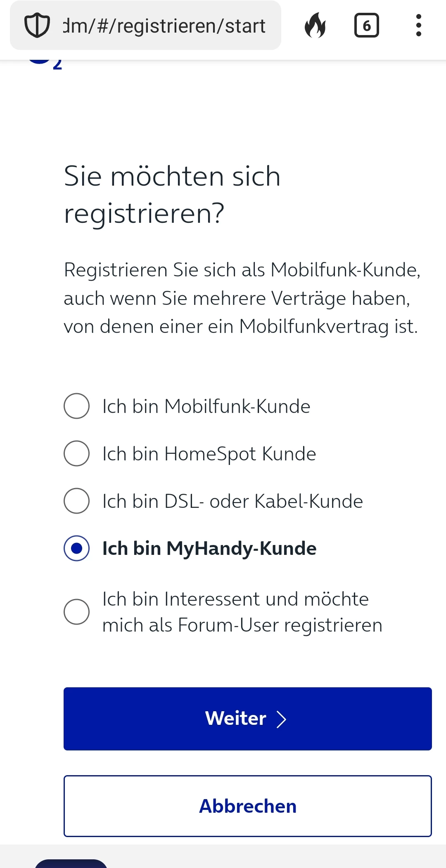Choose the HomeSpot Kunde radio option
Image resolution: width=446 pixels, height=868 pixels.
76,453
